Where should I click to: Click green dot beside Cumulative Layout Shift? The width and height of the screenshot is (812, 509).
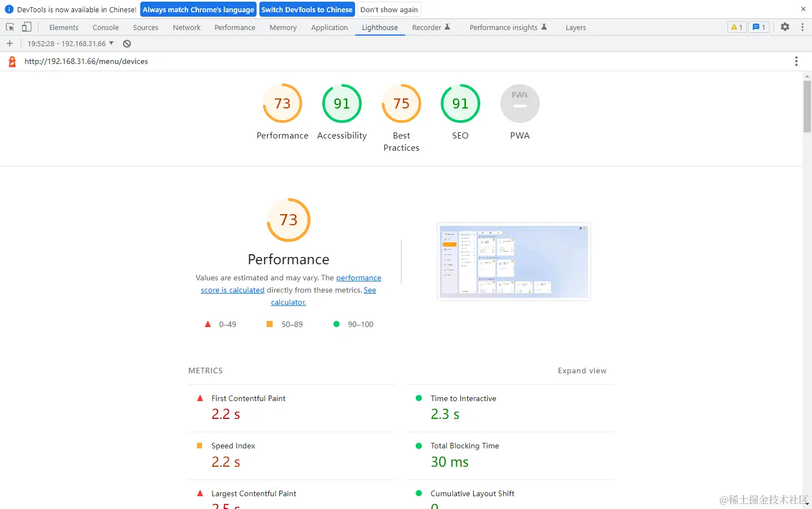[419, 493]
